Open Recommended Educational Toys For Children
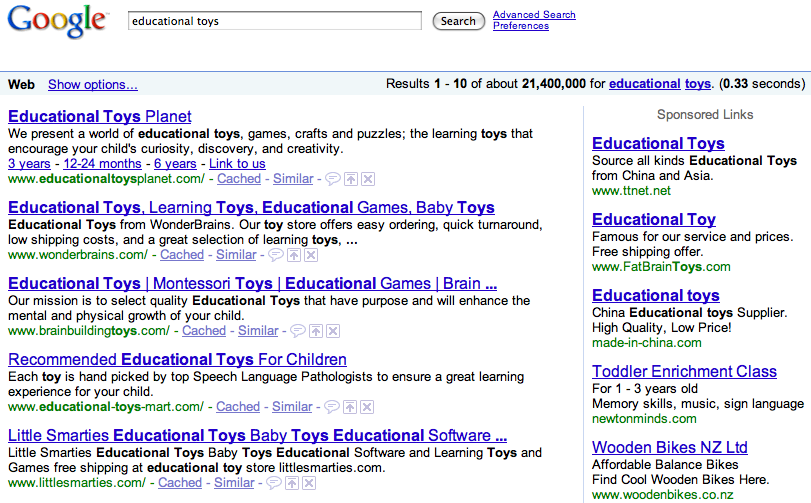811x503 pixels. pos(177,359)
